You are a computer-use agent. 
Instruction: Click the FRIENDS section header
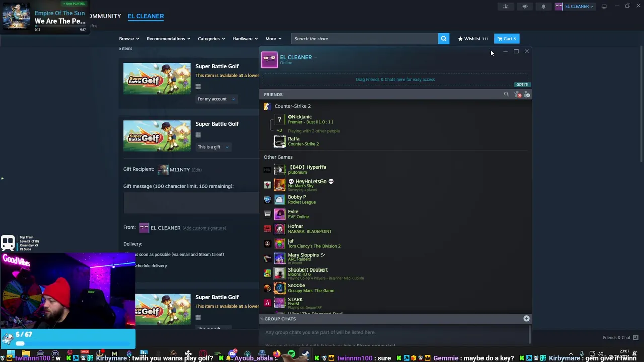273,94
